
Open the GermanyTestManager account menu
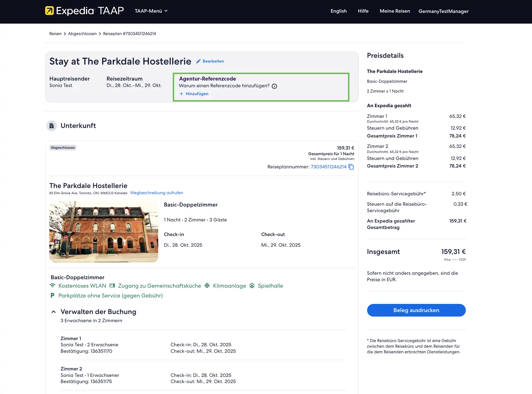pyautogui.click(x=443, y=11)
